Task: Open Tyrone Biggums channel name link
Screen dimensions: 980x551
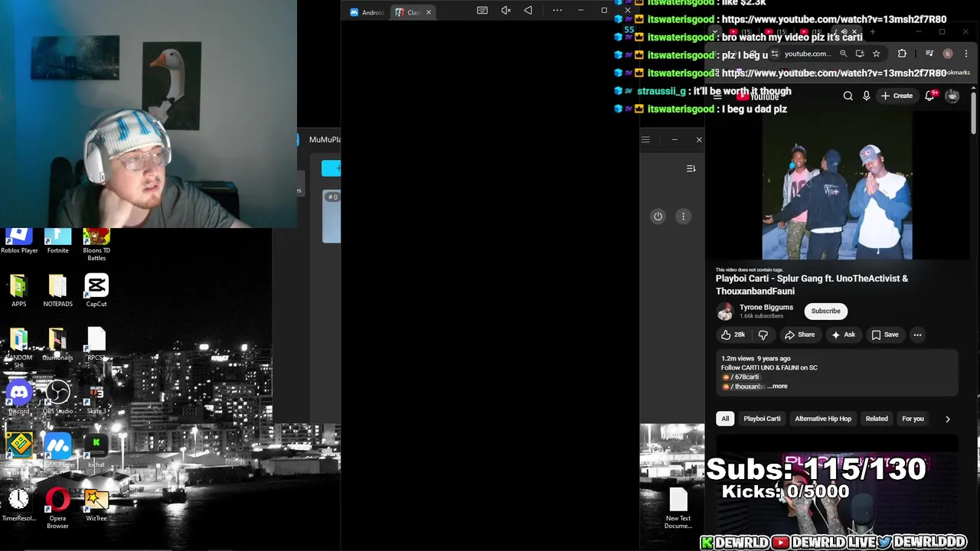Action: coord(766,308)
